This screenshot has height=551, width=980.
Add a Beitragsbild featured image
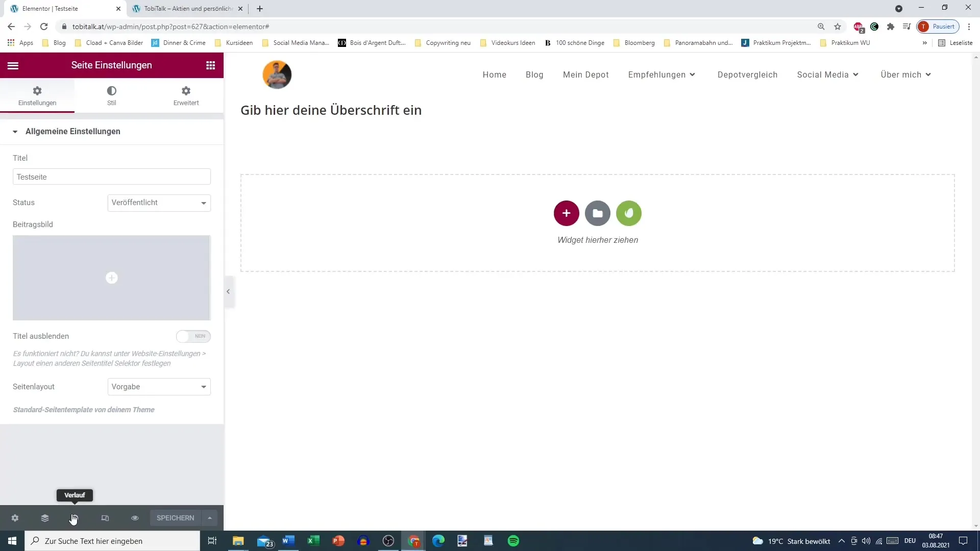click(112, 278)
